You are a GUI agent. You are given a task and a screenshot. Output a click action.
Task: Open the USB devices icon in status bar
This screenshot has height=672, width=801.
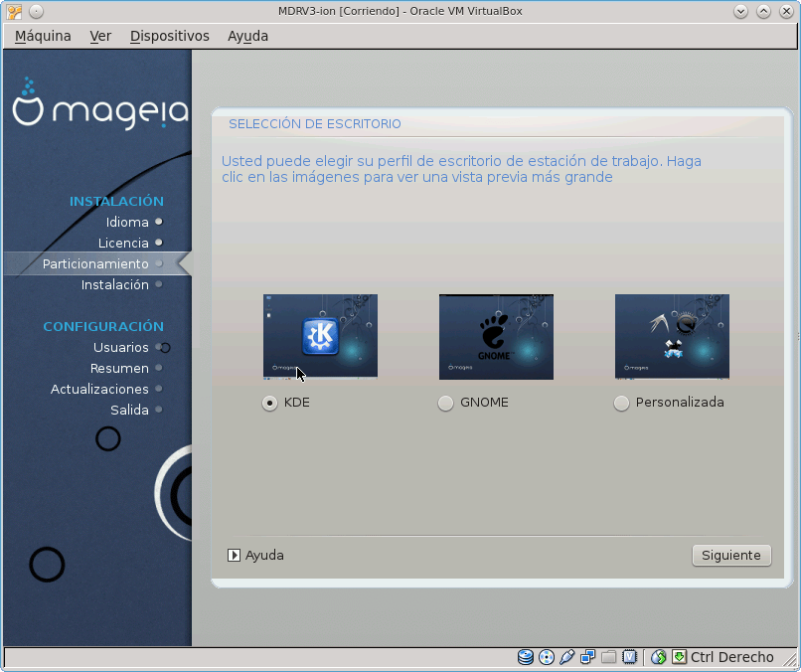coord(568,657)
